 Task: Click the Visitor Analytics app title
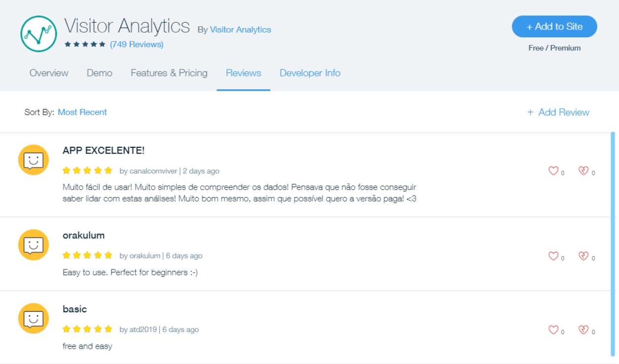click(x=127, y=26)
